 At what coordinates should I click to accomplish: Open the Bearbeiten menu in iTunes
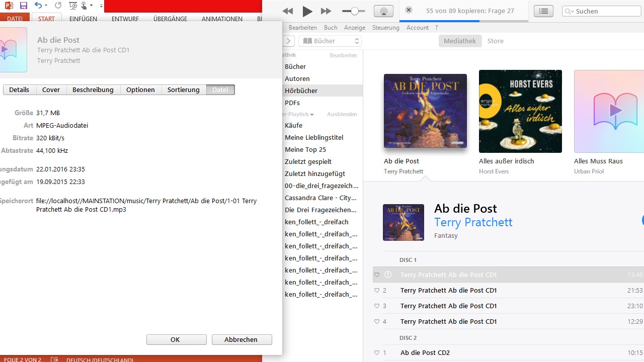pos(303,28)
